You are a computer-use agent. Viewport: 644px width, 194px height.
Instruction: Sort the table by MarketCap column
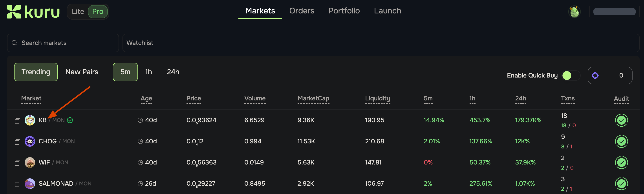(x=313, y=98)
